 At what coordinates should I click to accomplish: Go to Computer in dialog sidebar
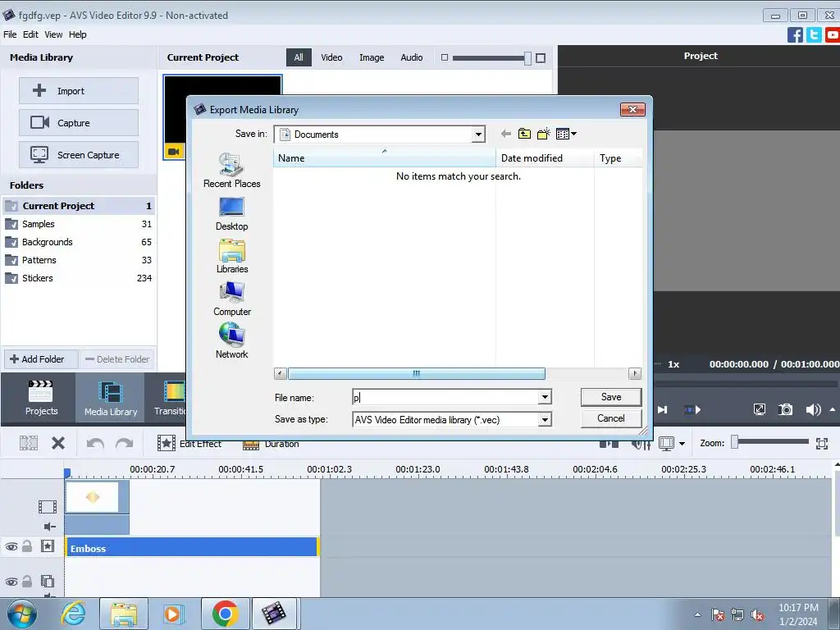[x=231, y=299]
